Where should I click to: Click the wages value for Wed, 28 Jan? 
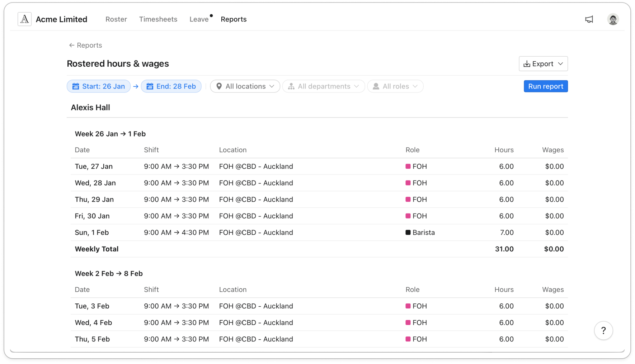click(x=554, y=183)
